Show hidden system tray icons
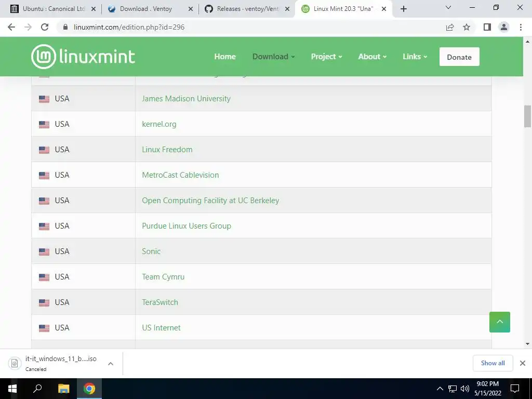Screen dimensions: 532x399 [440, 389]
